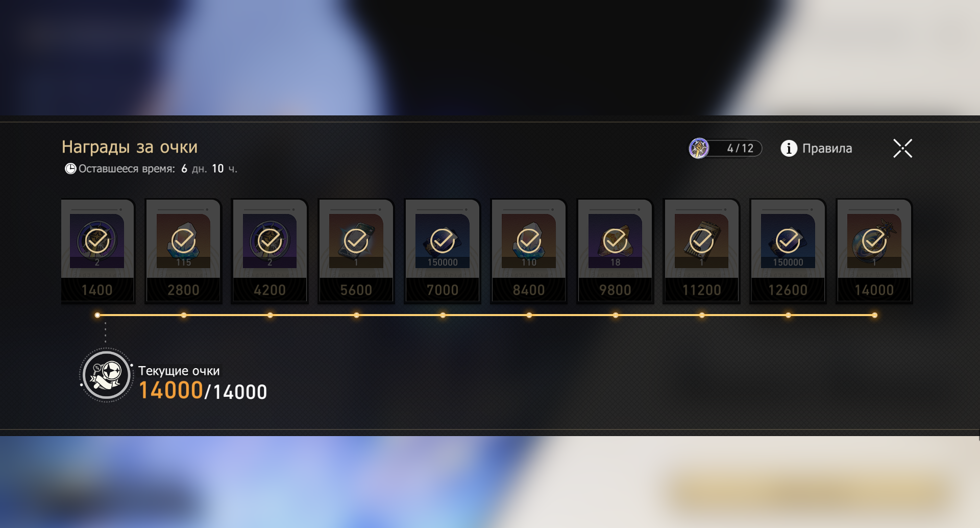980x528 pixels.
Task: Close the Награды за очки panel
Action: coord(902,148)
